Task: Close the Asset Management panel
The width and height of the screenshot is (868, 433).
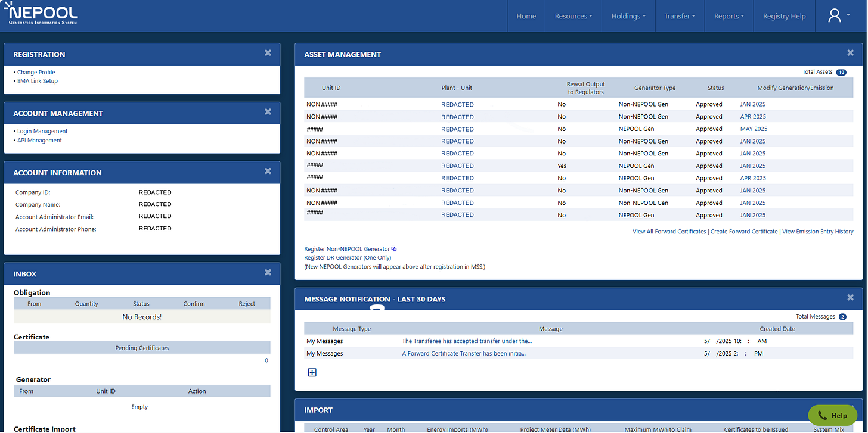Action: coord(851,53)
